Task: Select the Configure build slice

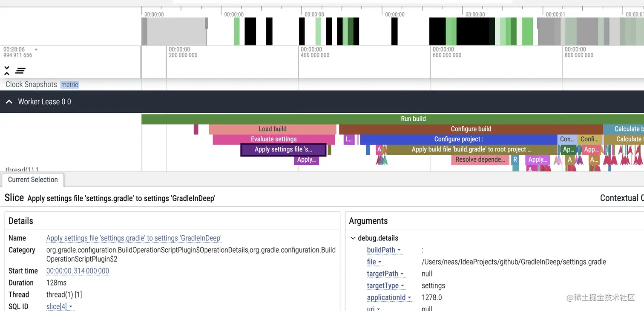Action: (x=471, y=129)
